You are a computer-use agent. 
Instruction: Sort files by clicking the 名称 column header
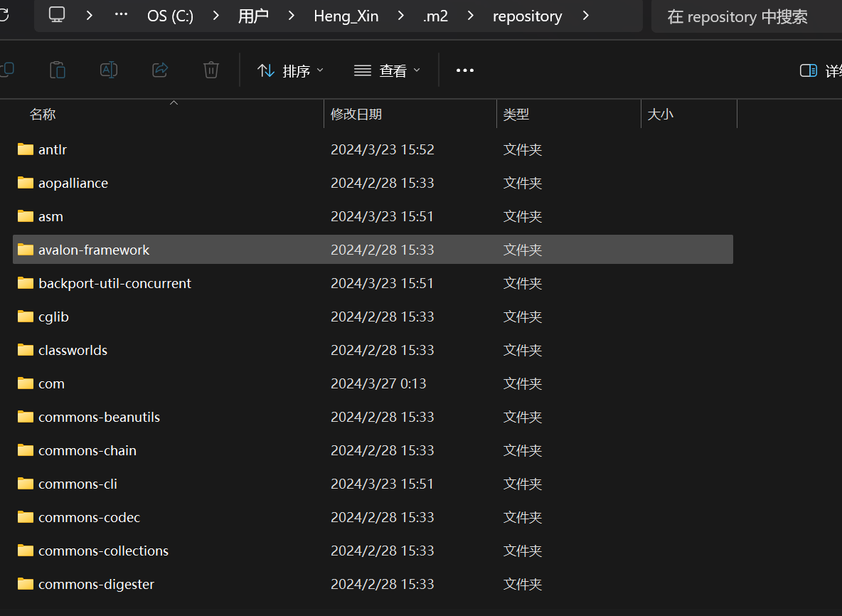[x=43, y=114]
